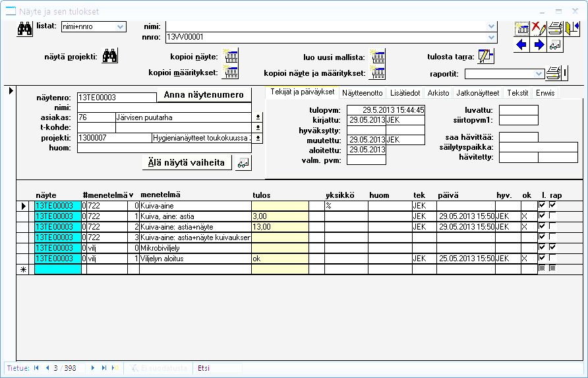The image size is (588, 378).
Task: Click the kopioi näyte icon
Action: tap(231, 56)
